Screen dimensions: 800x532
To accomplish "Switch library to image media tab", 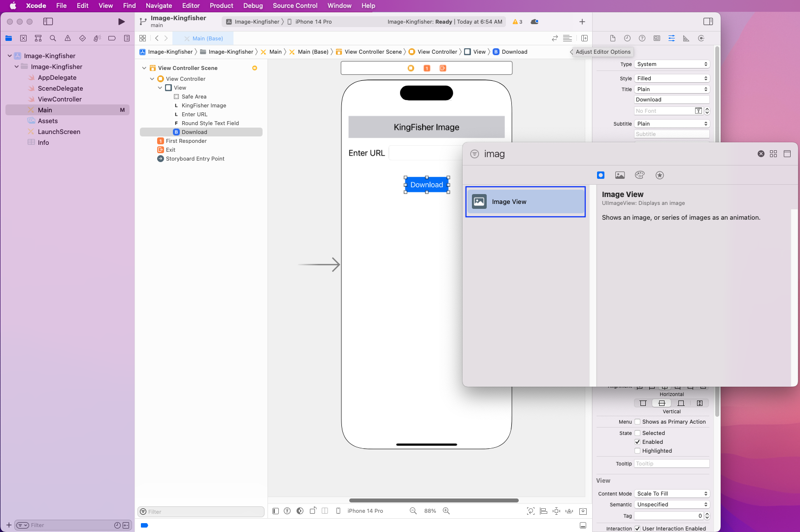I will [620, 175].
